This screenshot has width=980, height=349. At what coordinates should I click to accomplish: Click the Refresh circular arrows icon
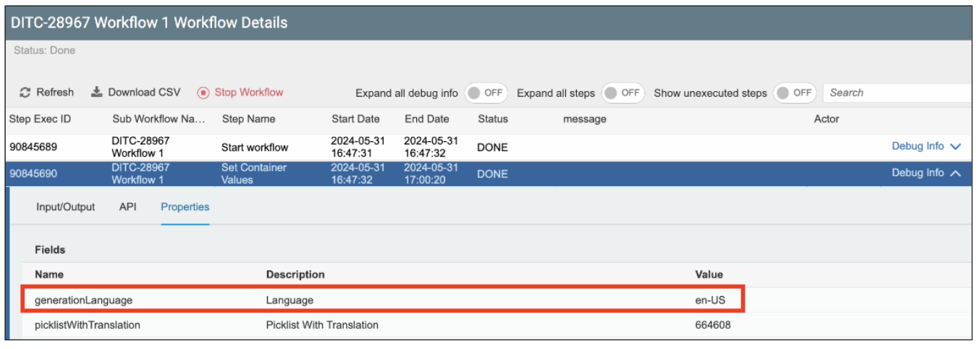pyautogui.click(x=25, y=93)
